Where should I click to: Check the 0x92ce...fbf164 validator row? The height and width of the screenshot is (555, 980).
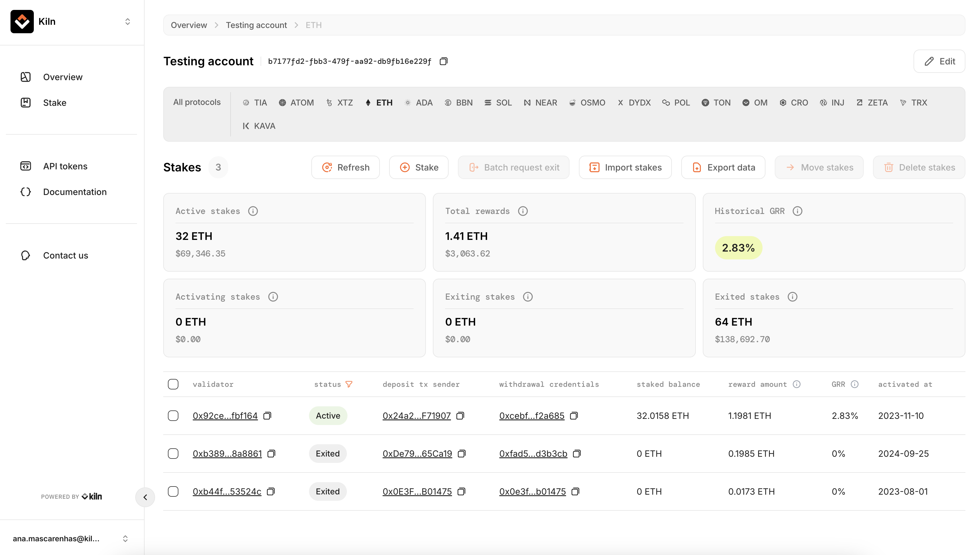coord(173,415)
